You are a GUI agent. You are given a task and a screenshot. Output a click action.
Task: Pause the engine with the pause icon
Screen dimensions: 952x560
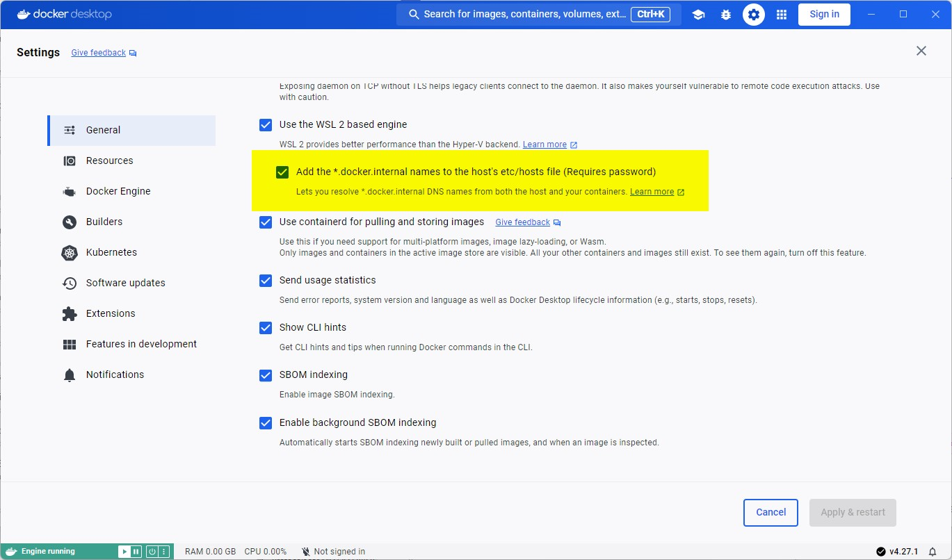136,552
